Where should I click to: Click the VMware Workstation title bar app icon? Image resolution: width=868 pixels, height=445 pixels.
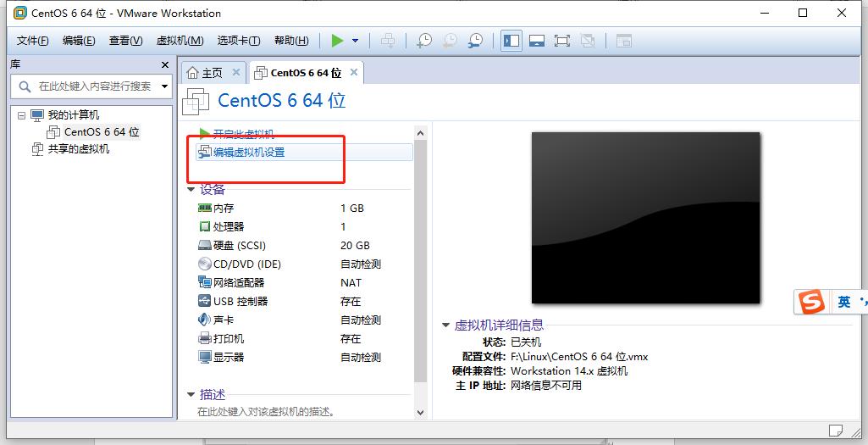[20, 13]
